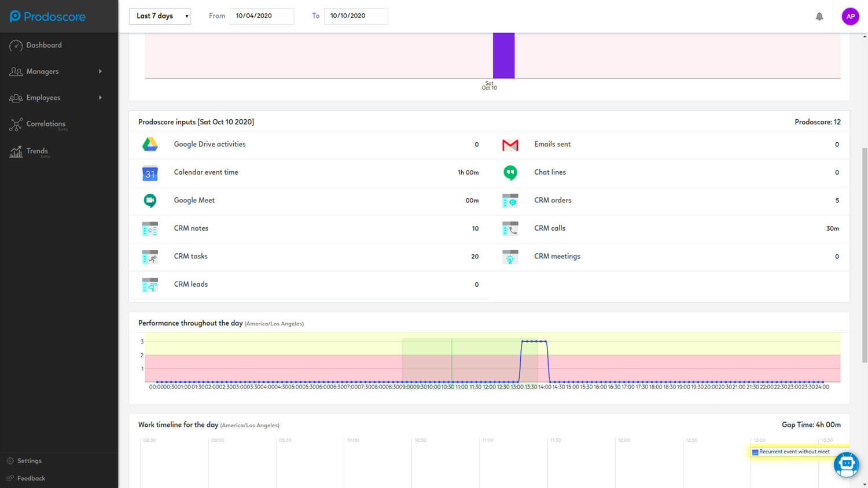
Task: Open notifications bell
Action: (819, 16)
